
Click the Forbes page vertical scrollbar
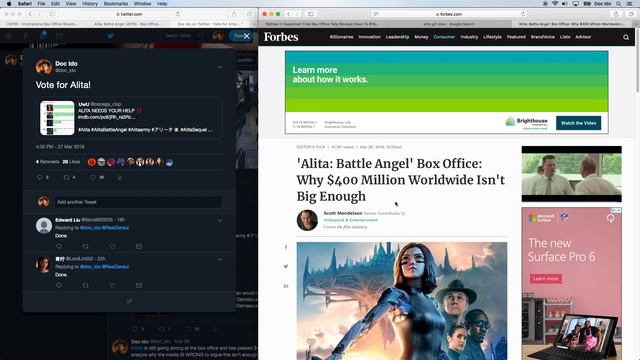(x=637, y=61)
